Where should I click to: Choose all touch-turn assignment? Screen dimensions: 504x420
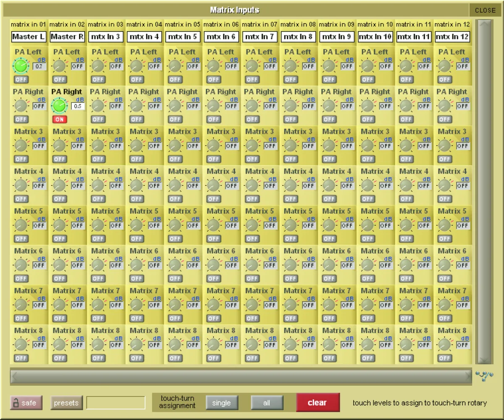267,403
